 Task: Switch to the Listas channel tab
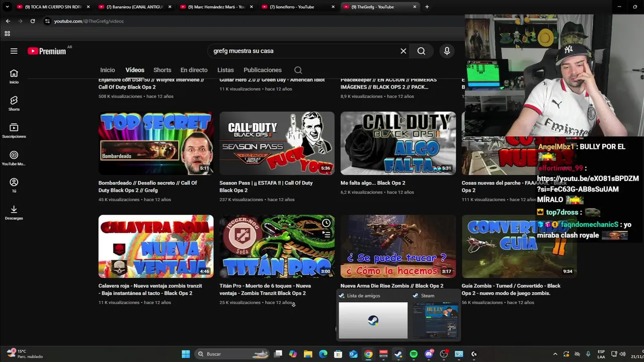pos(225,70)
